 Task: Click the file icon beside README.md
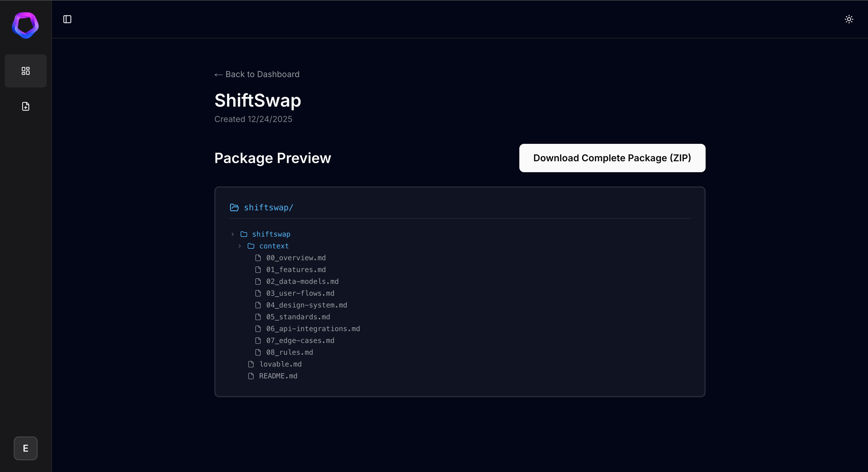[251, 376]
